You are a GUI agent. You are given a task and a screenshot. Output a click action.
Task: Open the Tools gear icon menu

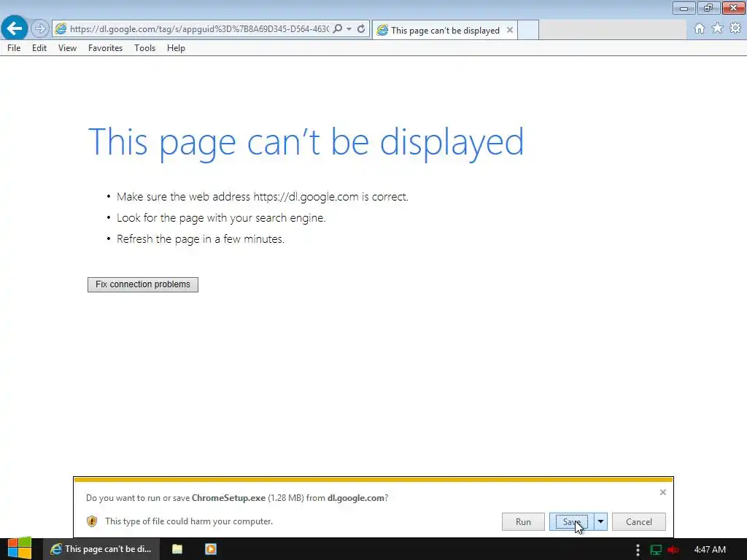click(x=735, y=28)
